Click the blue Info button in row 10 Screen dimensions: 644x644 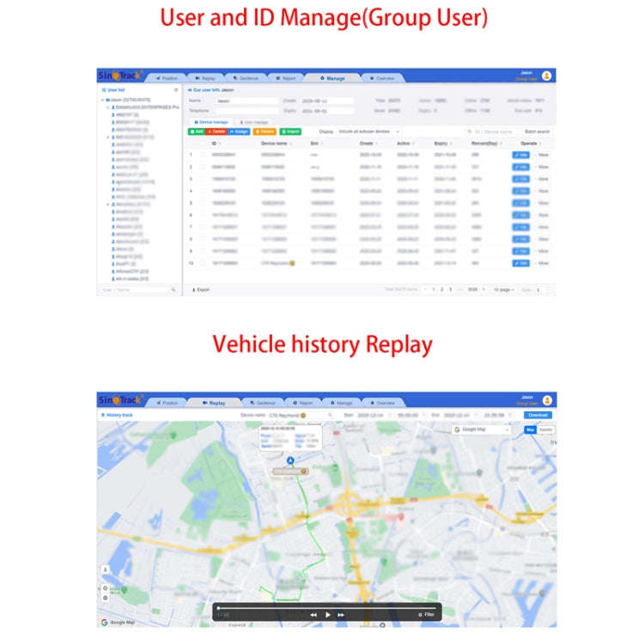click(x=521, y=263)
